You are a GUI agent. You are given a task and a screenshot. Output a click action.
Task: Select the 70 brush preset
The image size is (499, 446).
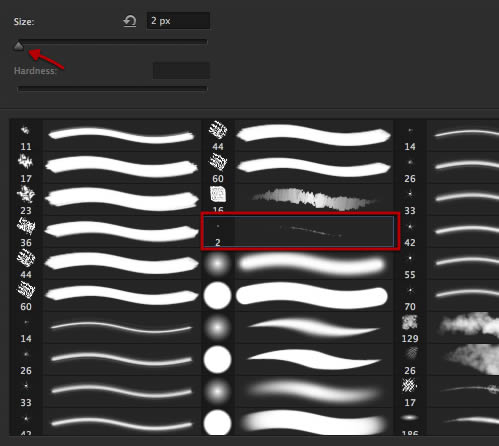tap(447, 296)
